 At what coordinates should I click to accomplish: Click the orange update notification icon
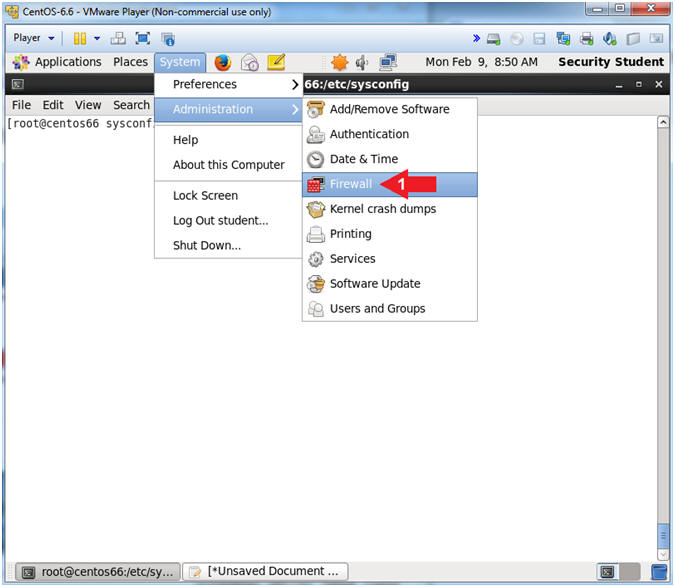(339, 63)
